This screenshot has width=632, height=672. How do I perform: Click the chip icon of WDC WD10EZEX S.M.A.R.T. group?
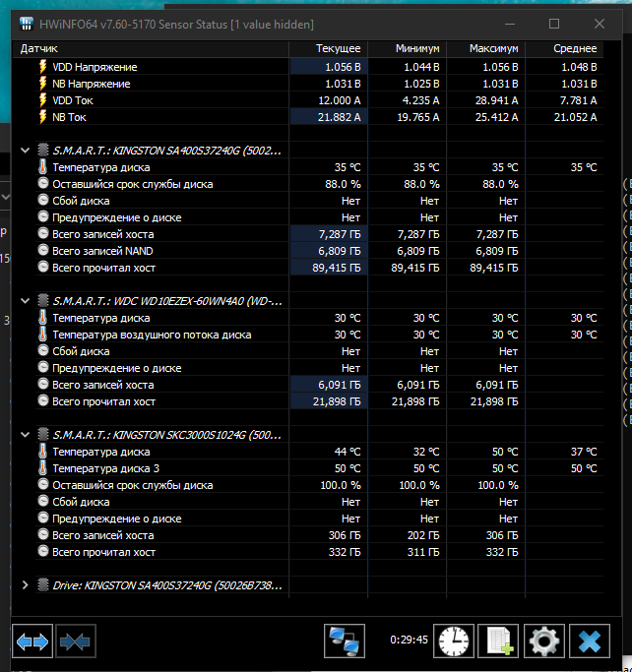click(x=43, y=300)
